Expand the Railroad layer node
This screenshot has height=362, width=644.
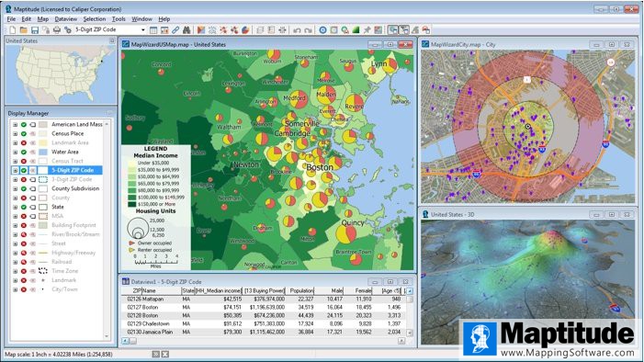click(16, 262)
